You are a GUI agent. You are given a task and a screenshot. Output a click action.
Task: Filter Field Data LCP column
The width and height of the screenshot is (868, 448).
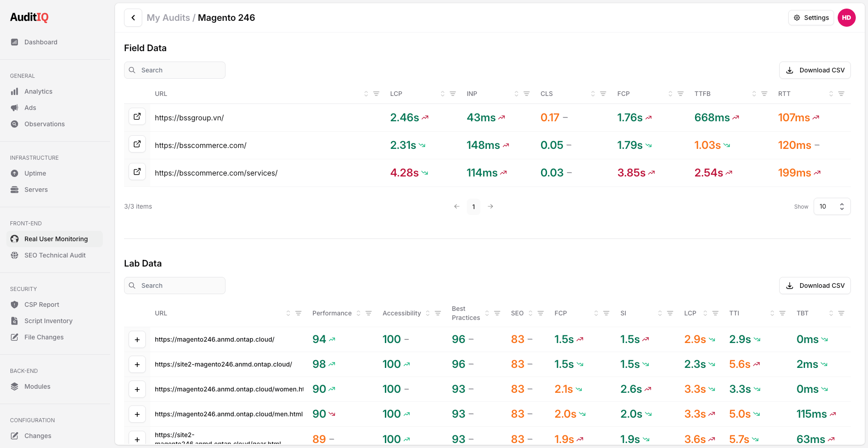pyautogui.click(x=453, y=94)
